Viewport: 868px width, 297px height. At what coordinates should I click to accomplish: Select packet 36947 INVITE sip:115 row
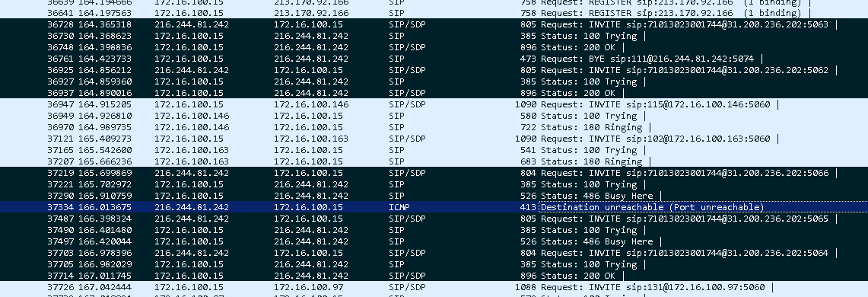click(434, 104)
